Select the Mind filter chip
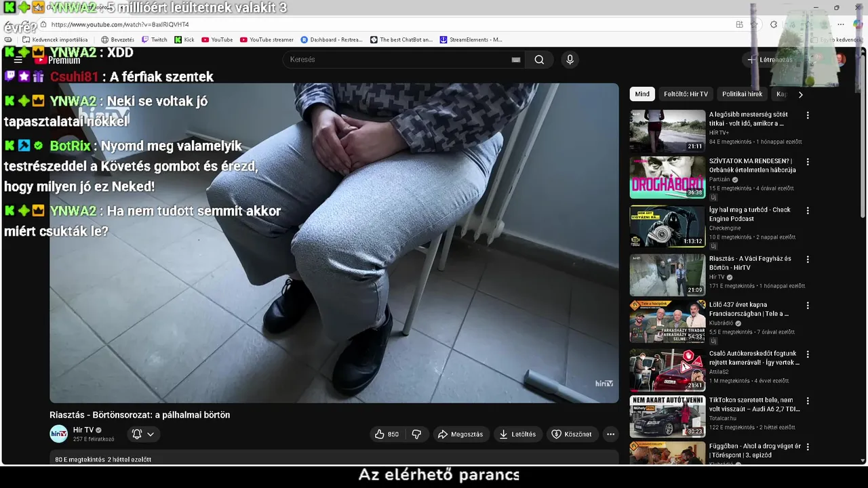 (x=642, y=94)
